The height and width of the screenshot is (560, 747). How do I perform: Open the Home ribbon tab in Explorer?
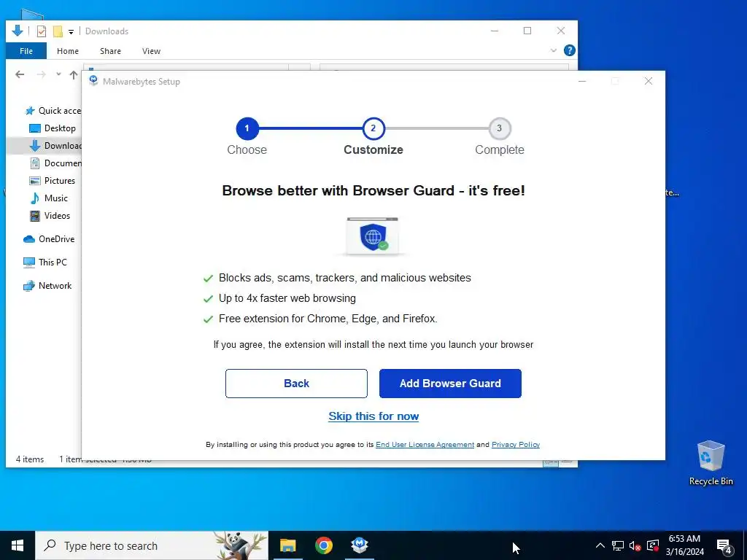tap(68, 51)
